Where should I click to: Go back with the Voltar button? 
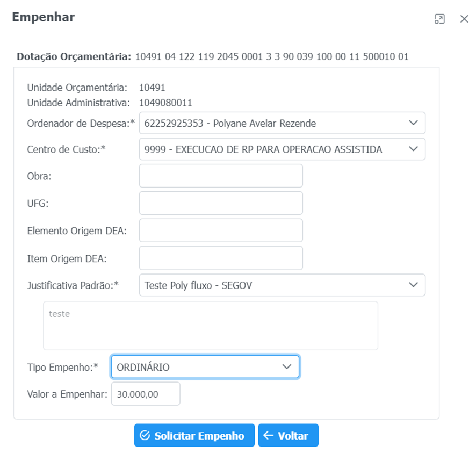click(x=288, y=436)
